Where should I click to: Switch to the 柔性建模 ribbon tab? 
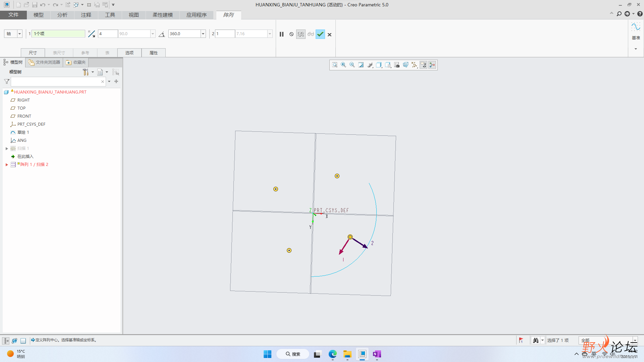(x=163, y=15)
